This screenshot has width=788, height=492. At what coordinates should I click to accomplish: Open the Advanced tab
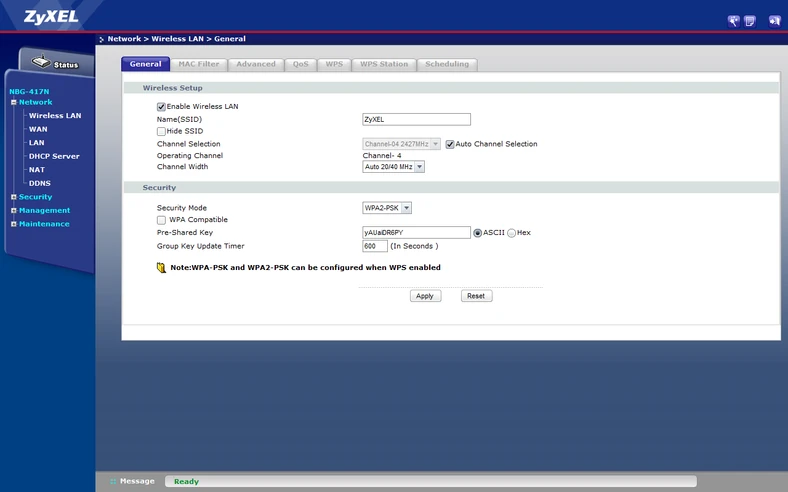256,64
